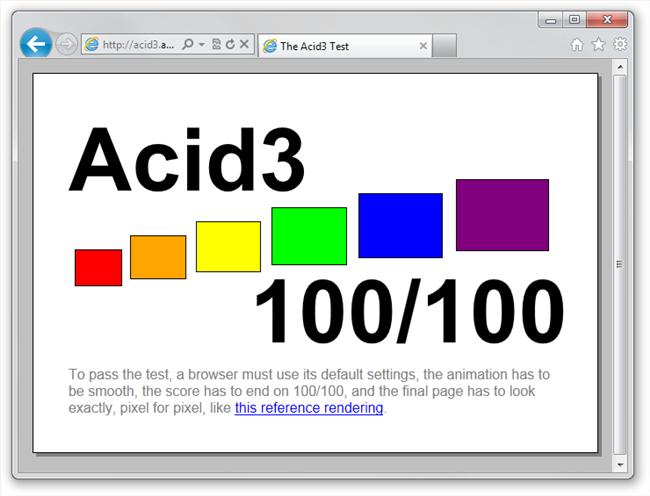This screenshot has width=650, height=496.
Task: Click the address bar URL text
Action: [x=138, y=44]
